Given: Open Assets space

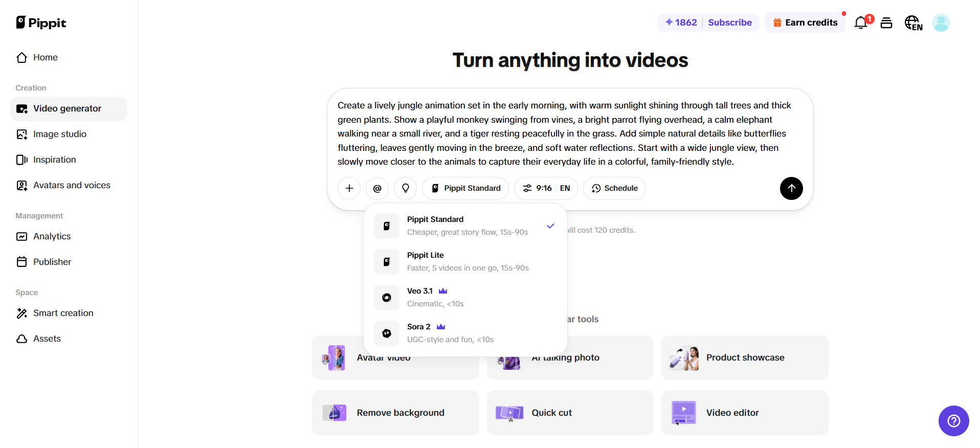Looking at the screenshot, I should coord(69,339).
